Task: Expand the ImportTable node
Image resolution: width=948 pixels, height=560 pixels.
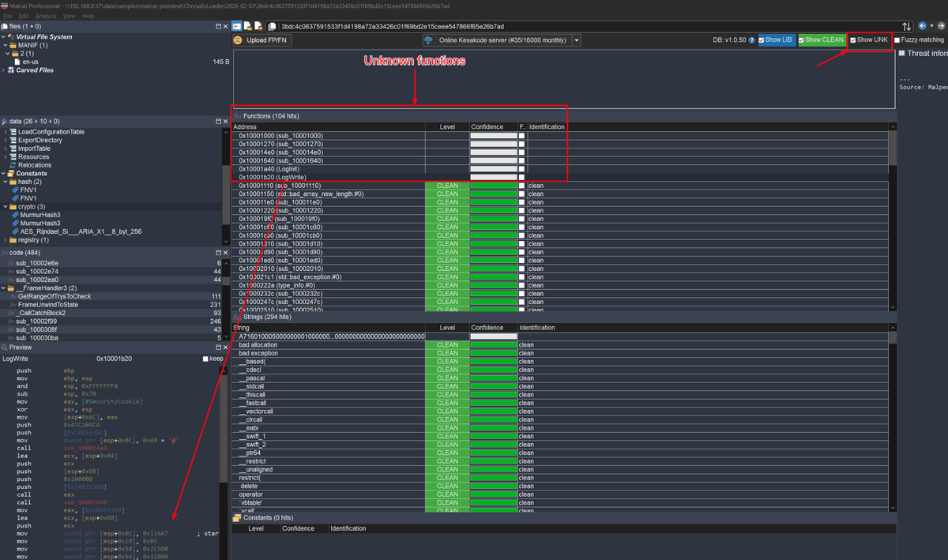Action: click(5, 148)
